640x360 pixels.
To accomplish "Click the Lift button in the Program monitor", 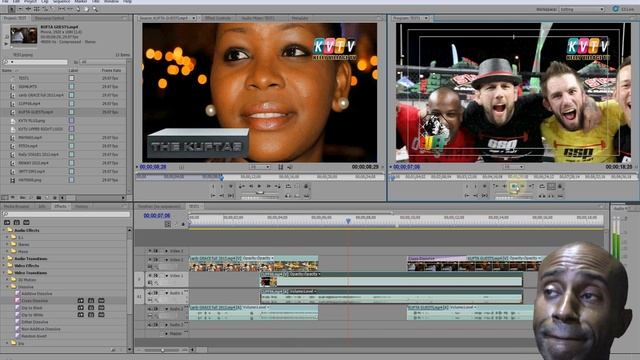I will pos(542,196).
